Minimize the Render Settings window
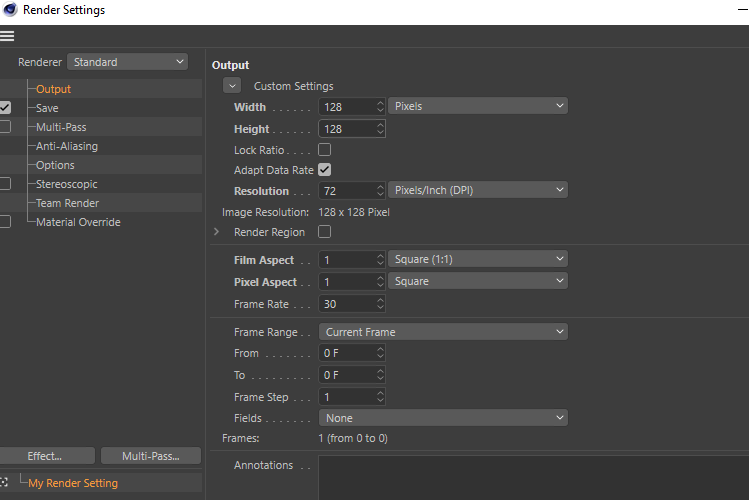The height and width of the screenshot is (500, 749). pos(743,10)
